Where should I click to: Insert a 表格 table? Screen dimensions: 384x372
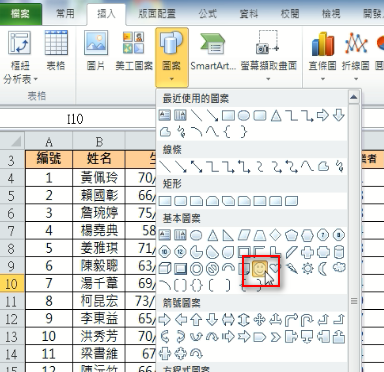click(x=56, y=51)
